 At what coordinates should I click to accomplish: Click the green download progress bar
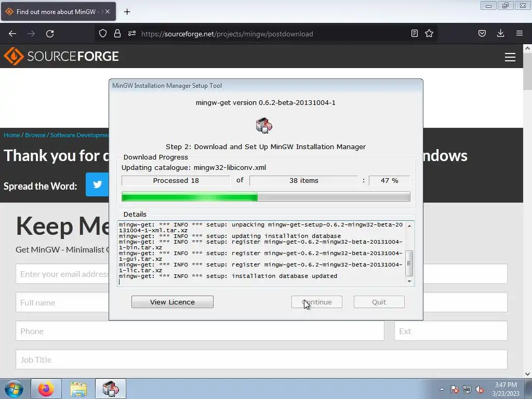click(x=265, y=196)
